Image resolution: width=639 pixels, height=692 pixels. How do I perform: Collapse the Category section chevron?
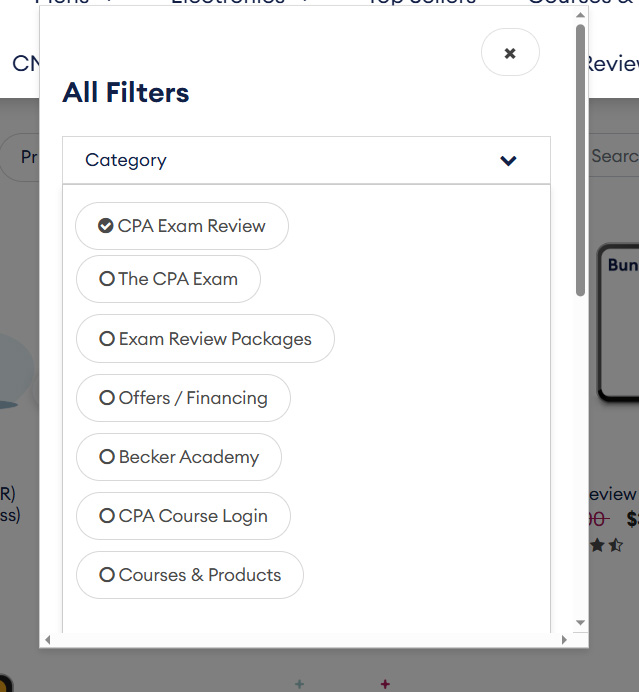[508, 160]
